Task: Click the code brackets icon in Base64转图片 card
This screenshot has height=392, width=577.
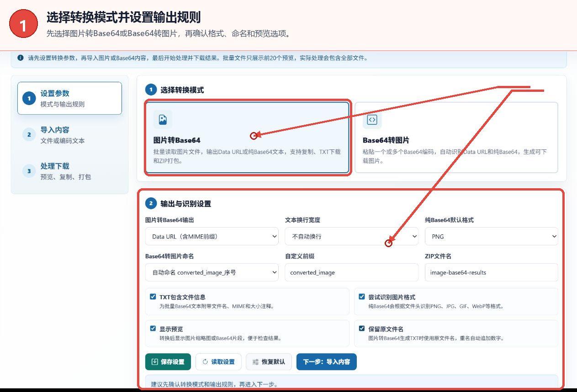Action: coord(372,120)
